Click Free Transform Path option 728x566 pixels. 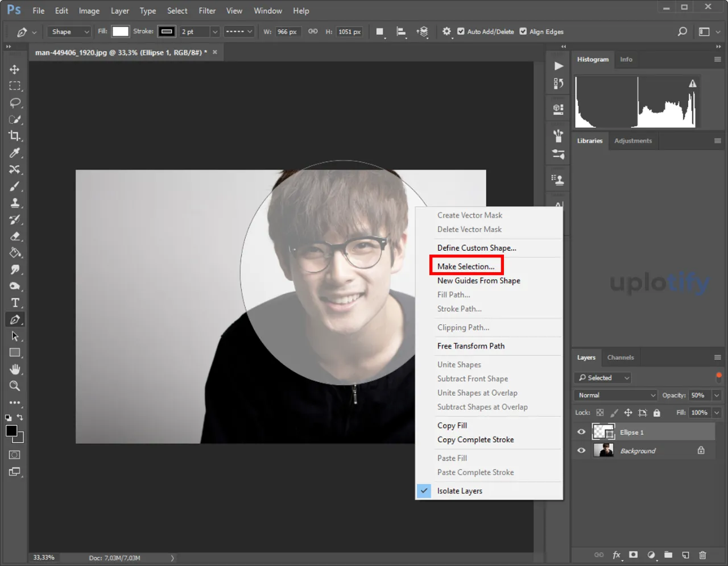click(x=470, y=346)
